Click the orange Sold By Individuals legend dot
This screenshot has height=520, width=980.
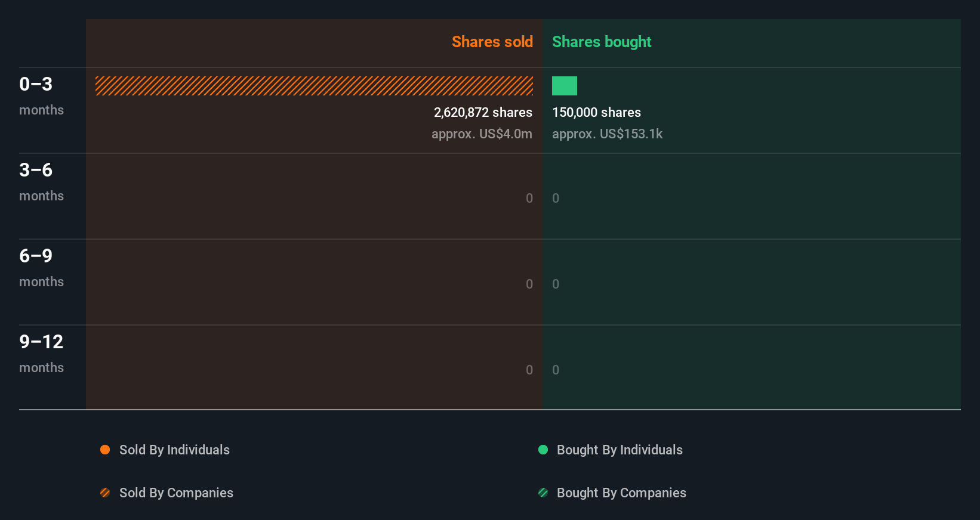point(105,450)
